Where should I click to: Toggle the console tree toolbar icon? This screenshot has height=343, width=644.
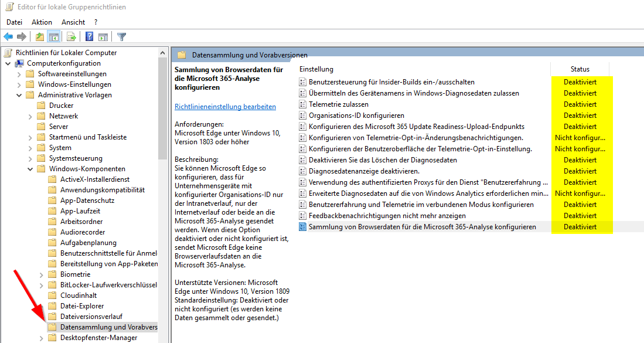[x=54, y=36]
